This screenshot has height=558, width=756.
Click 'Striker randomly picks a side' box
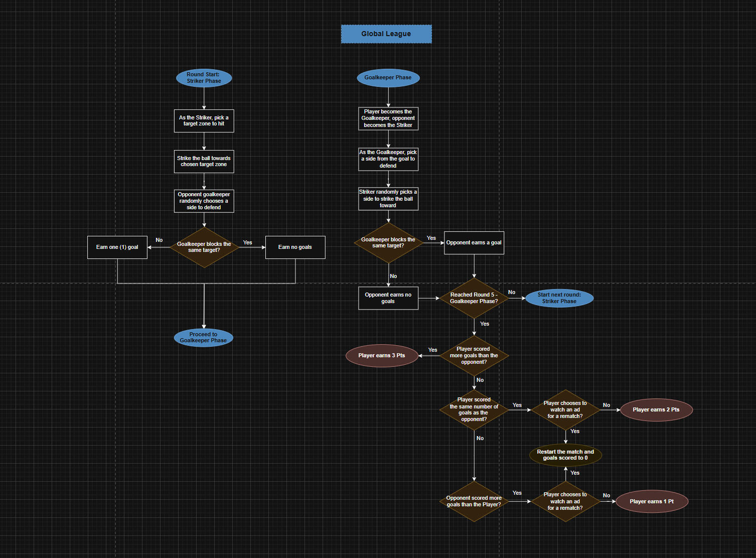[x=388, y=199]
